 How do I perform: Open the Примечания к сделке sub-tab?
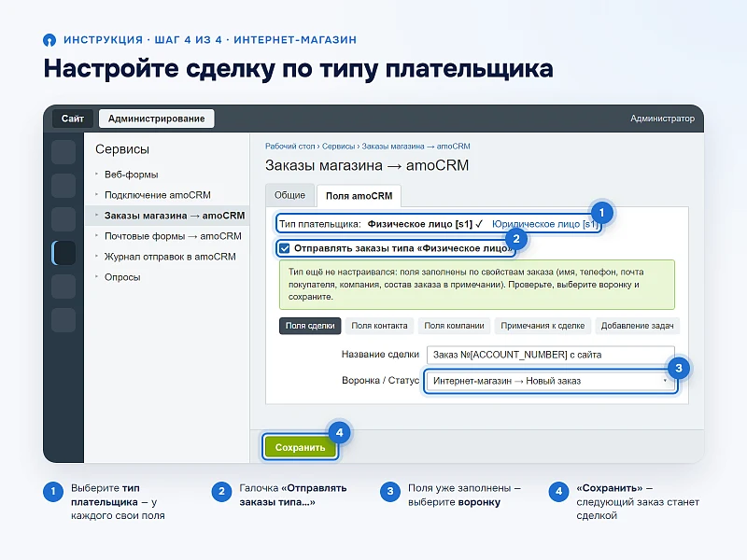(543, 326)
